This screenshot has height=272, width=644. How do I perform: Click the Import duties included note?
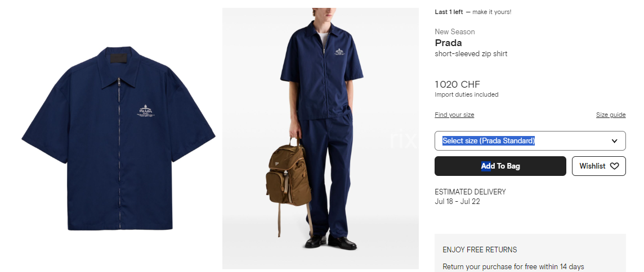click(x=467, y=95)
